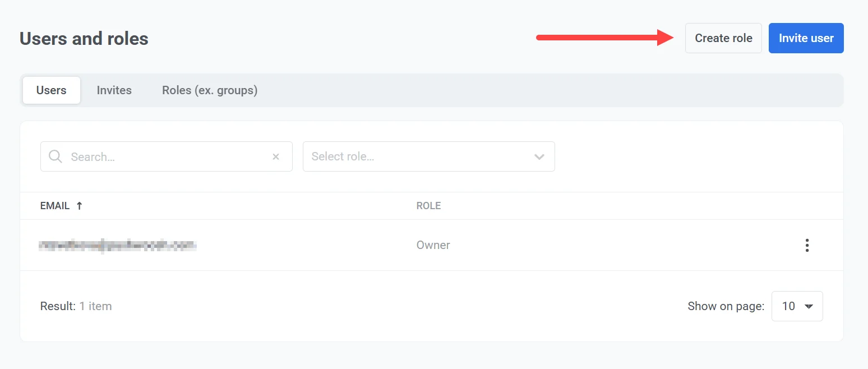This screenshot has width=868, height=369.
Task: Sort users by the EMAIL column header
Action: point(55,206)
